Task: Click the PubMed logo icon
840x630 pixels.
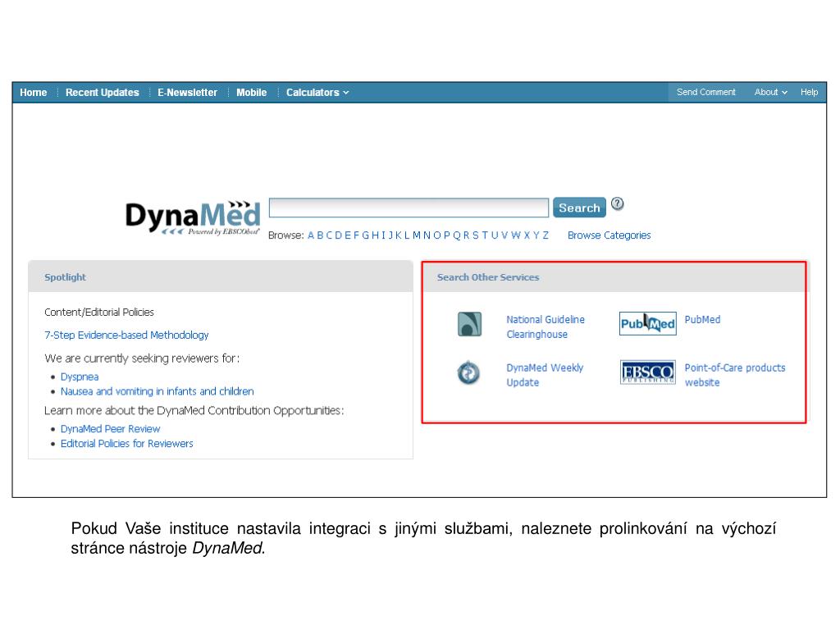Action: pos(648,323)
